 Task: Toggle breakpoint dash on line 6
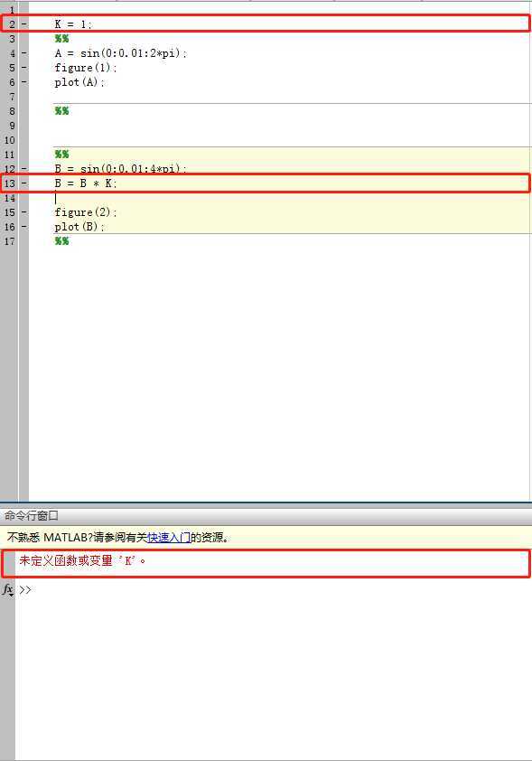click(x=24, y=82)
